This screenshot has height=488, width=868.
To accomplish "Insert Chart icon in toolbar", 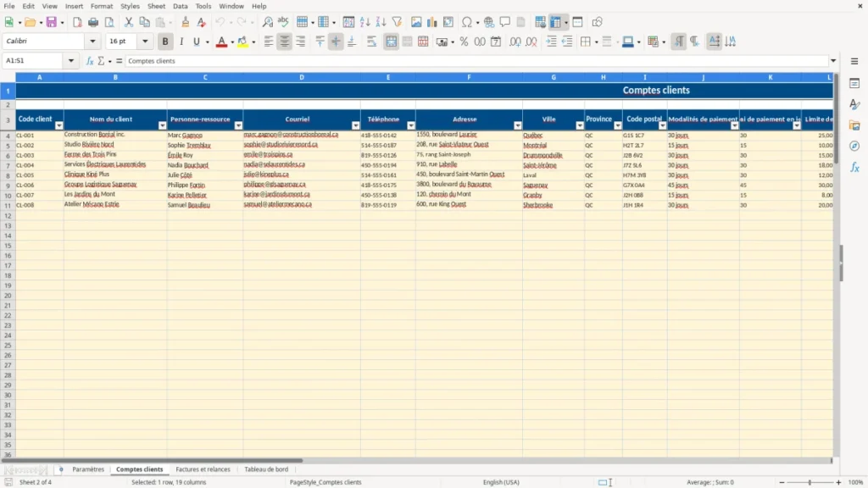I will [x=431, y=22].
